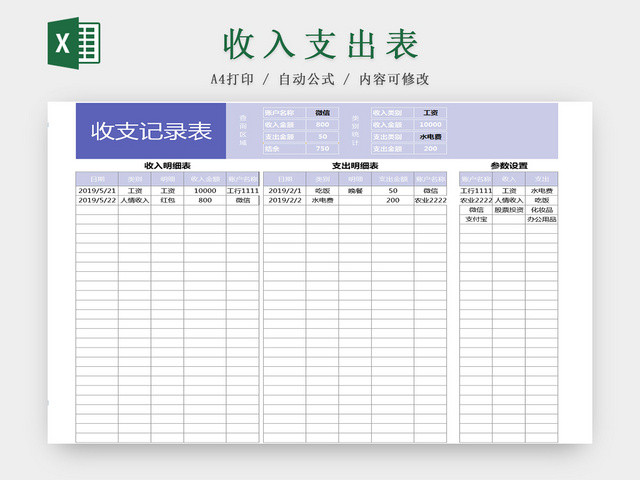Click 晚餐 detail cell in expense table

355,191
